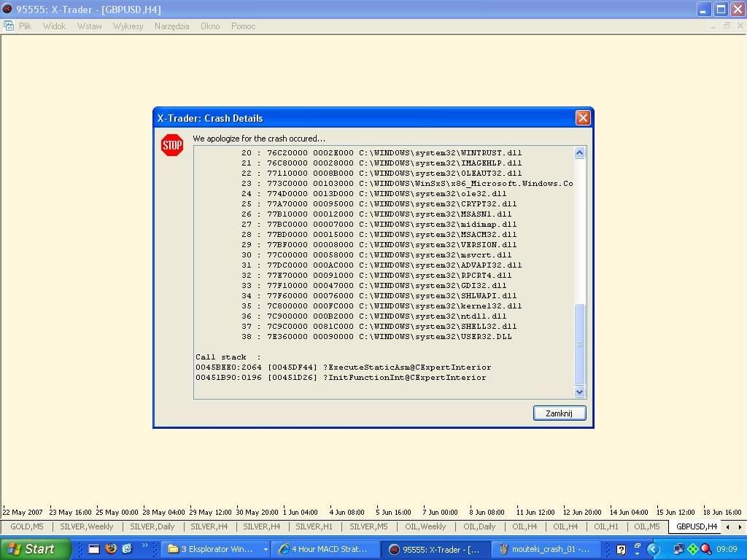Click the language bar restore icon in taskbar
The height and width of the screenshot is (560, 747).
pos(637,545)
